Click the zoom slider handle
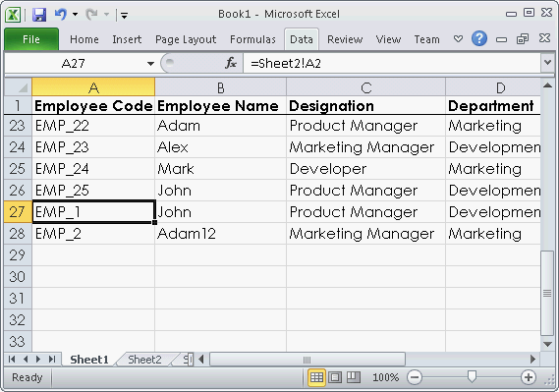The width and height of the screenshot is (559, 392). [472, 376]
